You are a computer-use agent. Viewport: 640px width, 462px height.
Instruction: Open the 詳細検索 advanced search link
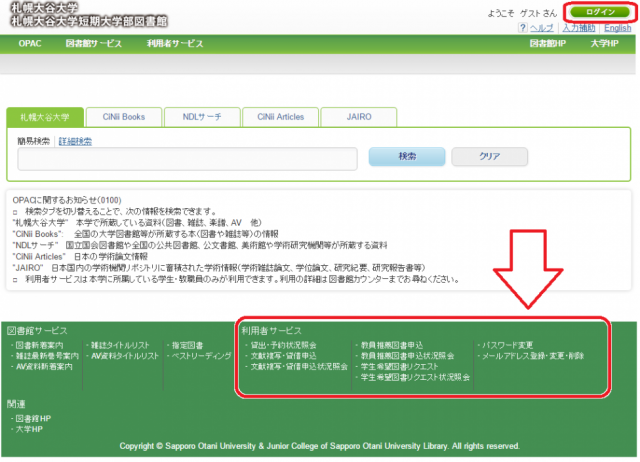coord(75,141)
